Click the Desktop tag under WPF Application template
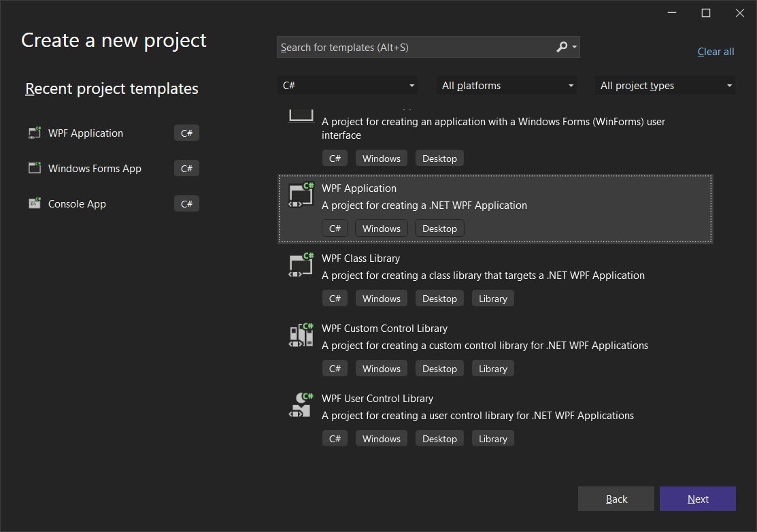The image size is (757, 532). coord(439,229)
